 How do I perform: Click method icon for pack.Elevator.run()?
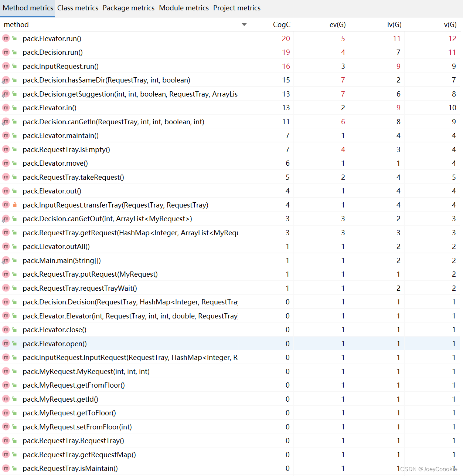[6, 38]
